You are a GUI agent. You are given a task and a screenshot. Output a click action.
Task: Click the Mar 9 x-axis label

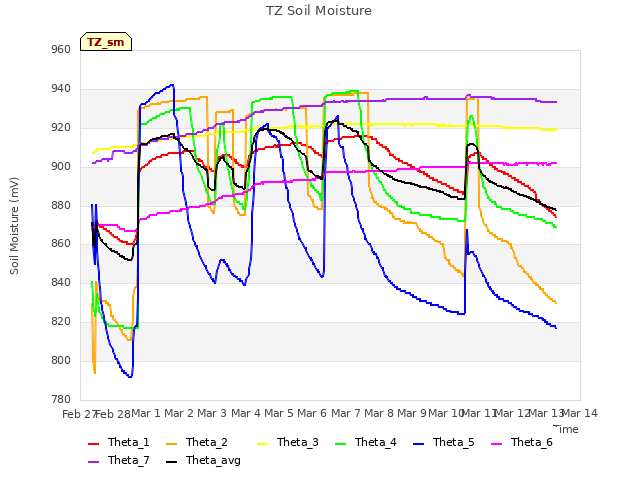(x=412, y=413)
